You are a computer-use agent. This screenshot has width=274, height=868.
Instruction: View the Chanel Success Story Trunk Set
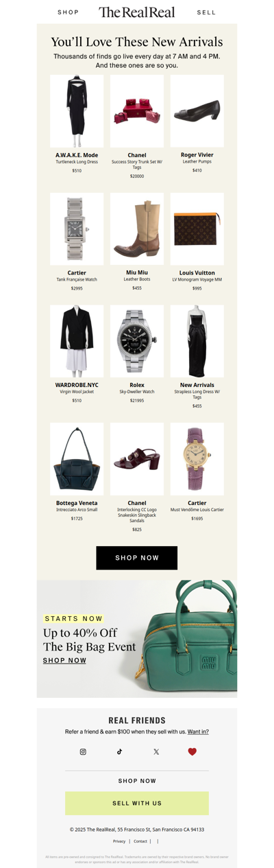point(137,111)
